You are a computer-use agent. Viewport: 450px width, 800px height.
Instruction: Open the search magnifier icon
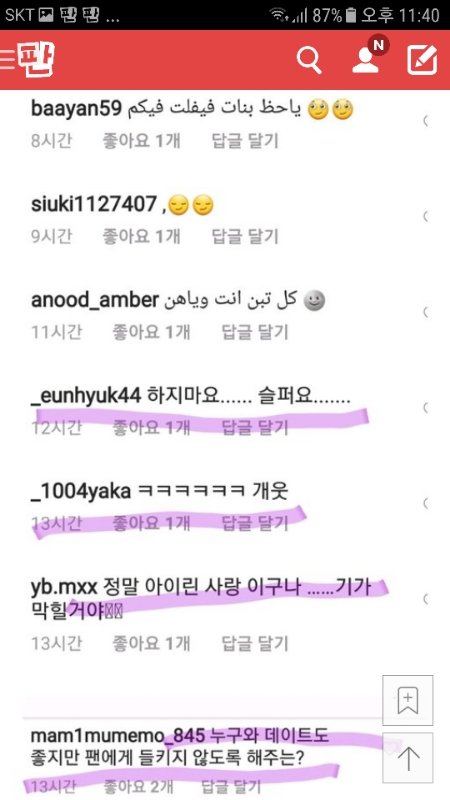[x=309, y=61]
